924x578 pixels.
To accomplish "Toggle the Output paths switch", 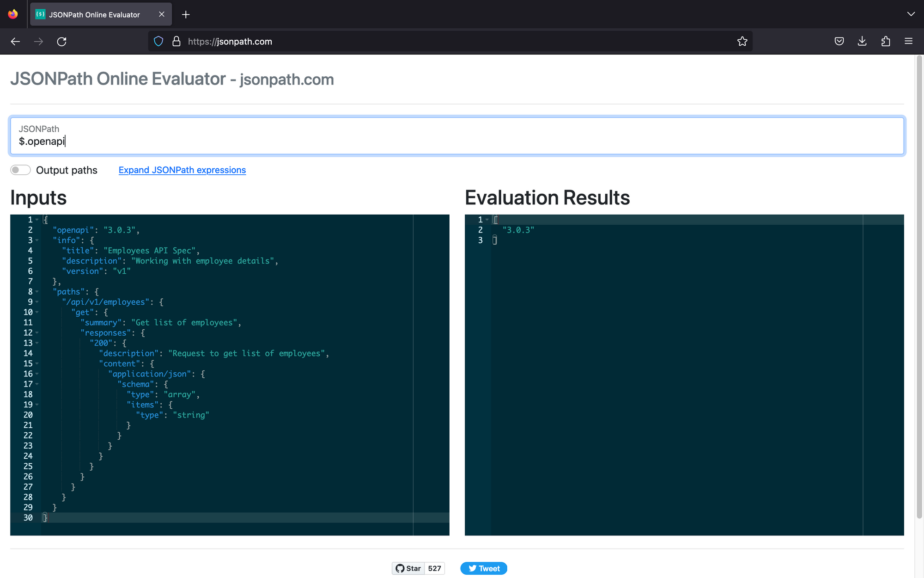I will [x=21, y=170].
